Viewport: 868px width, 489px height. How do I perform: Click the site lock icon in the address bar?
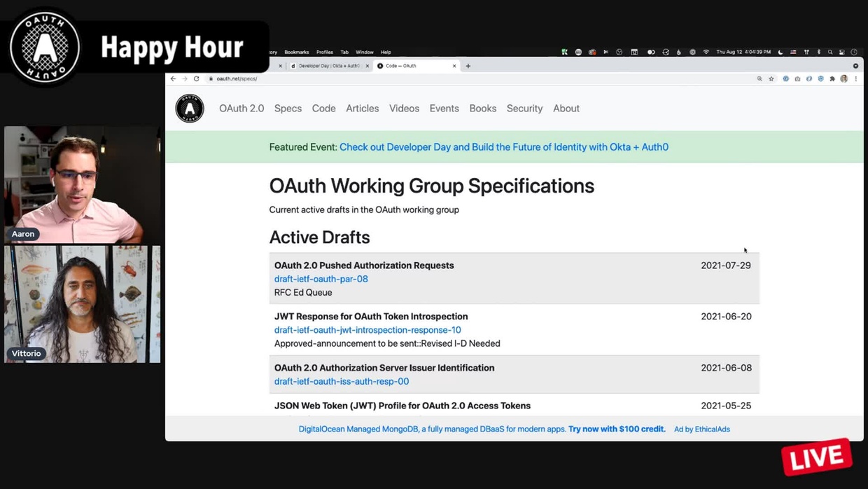point(211,78)
